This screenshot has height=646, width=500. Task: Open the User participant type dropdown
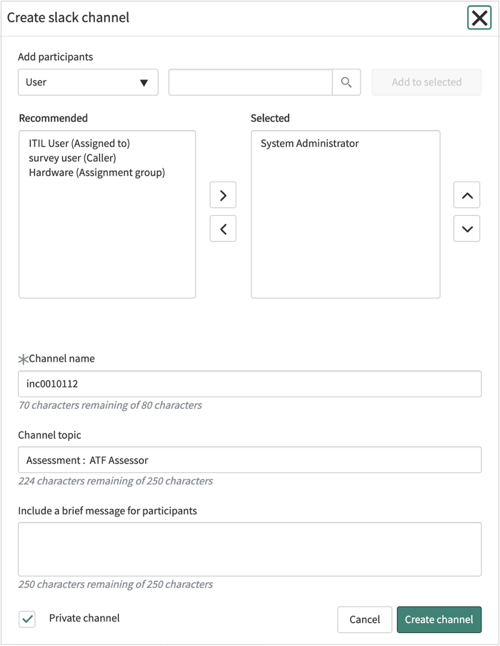coord(88,82)
